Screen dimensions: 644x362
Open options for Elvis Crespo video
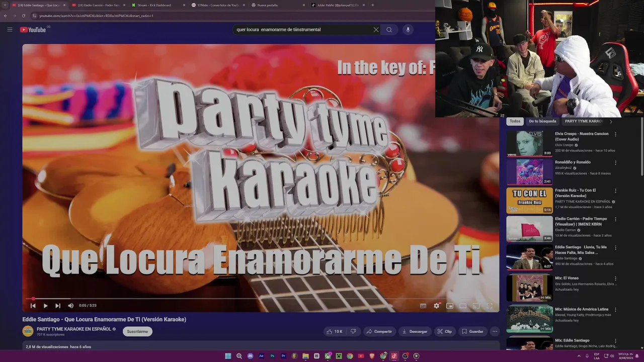(615, 134)
